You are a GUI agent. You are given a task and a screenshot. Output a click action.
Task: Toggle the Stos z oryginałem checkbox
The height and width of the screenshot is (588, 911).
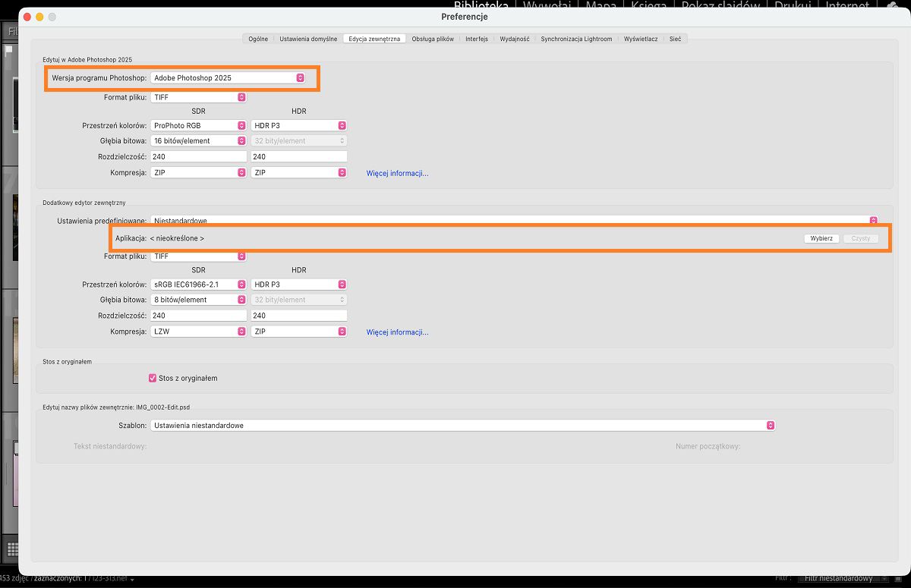[x=152, y=378]
